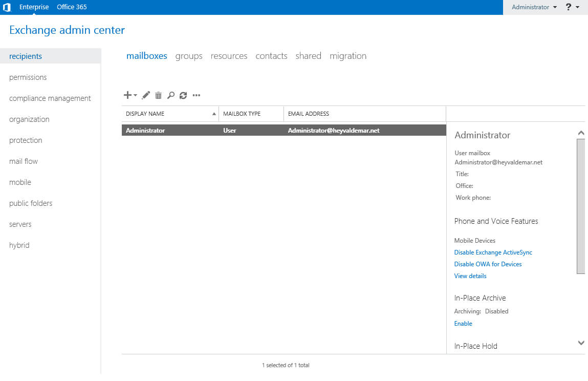Click Disable Exchange ActiveSync link
Viewport: 588px width, 381px height.
493,252
